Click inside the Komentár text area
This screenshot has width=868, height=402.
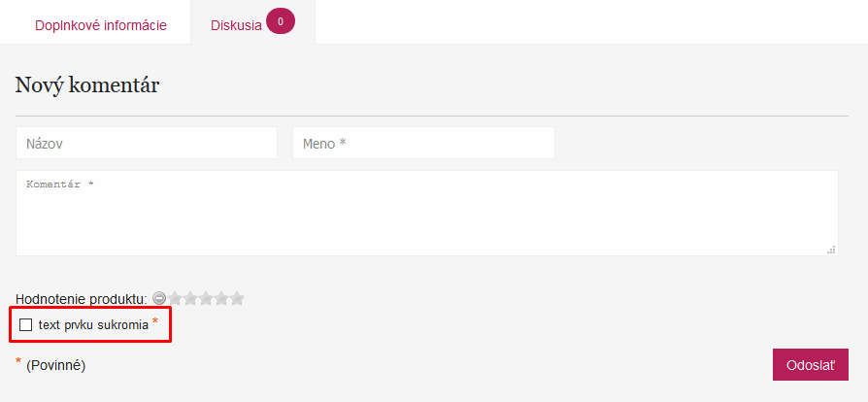pyautogui.click(x=427, y=214)
